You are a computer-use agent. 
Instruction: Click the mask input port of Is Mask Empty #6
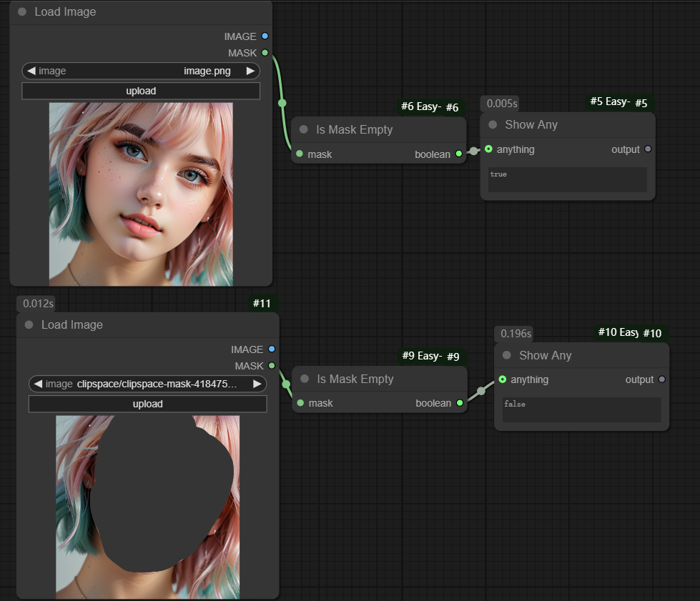(300, 154)
